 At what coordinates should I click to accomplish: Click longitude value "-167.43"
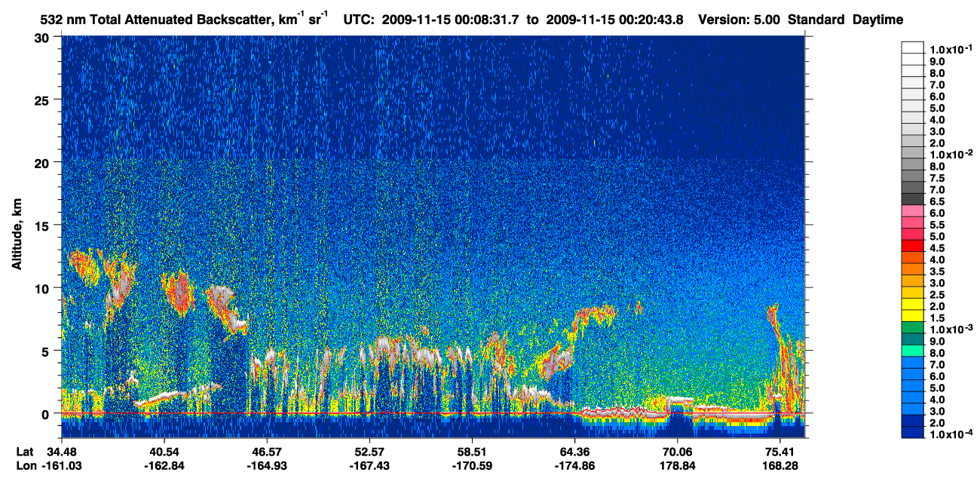(369, 465)
